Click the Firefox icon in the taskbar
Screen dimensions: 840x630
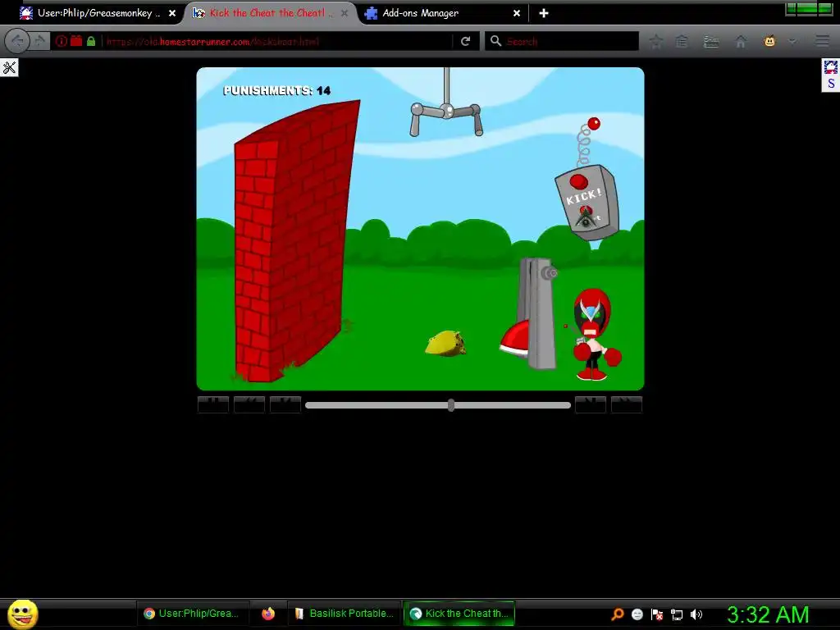(268, 614)
